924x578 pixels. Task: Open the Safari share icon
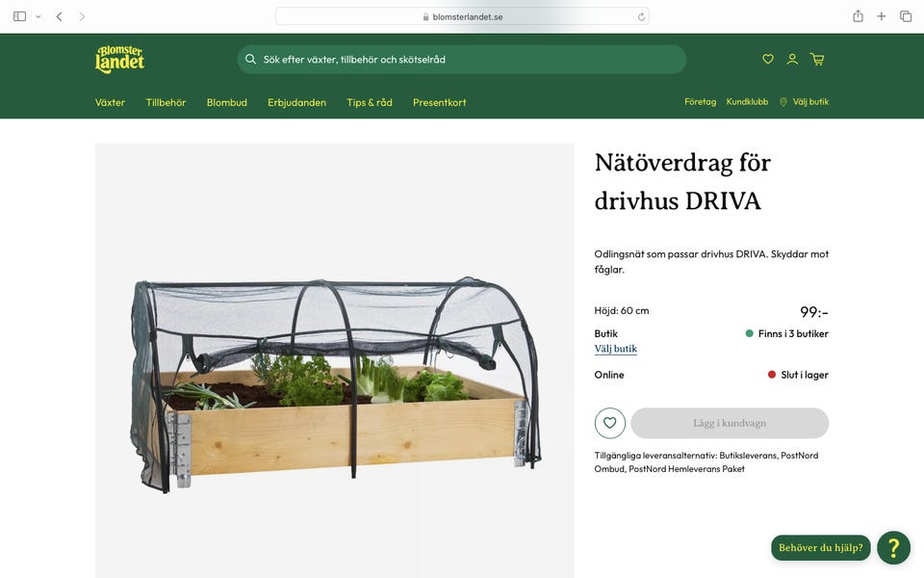858,16
